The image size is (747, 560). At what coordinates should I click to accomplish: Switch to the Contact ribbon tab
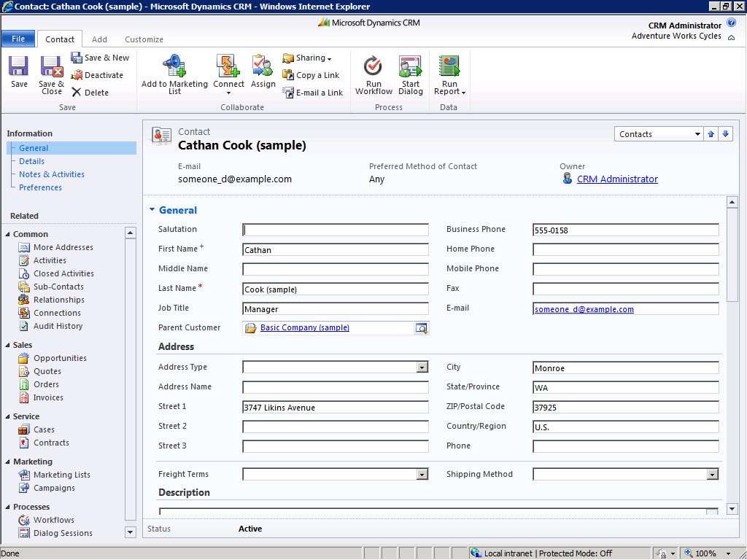(60, 39)
